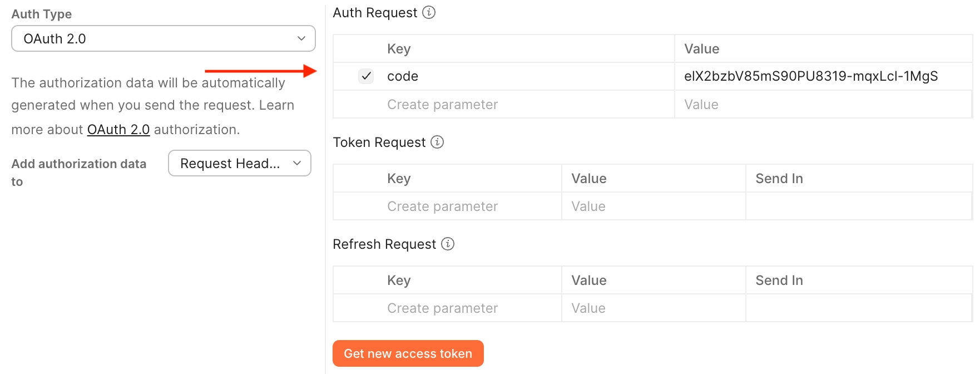
Task: Open the Auth Type OAuth 2.0 dropdown
Action: point(164,38)
